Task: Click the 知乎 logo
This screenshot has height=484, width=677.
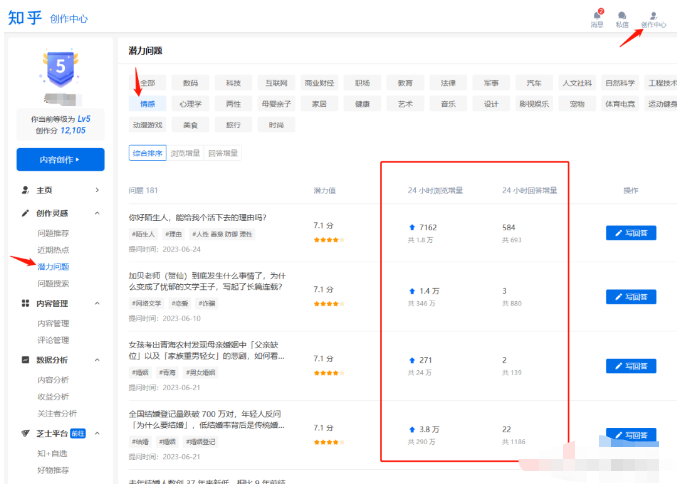Action: click(26, 19)
